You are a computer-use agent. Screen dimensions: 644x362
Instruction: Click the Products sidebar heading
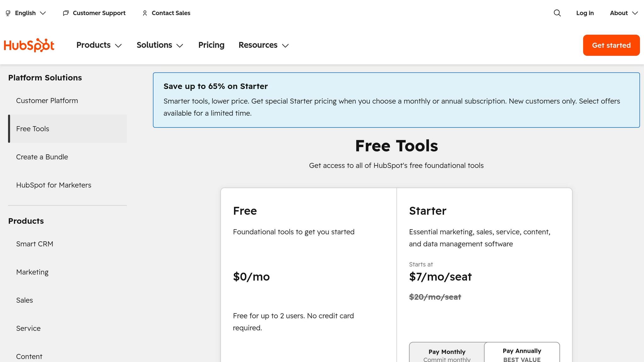point(26,221)
